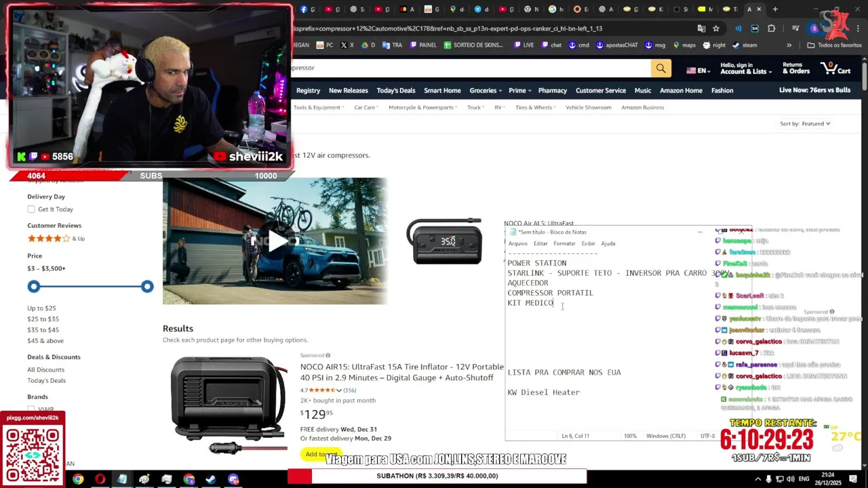868x488 pixels.
Task: Filter price by Up to $25
Action: [x=41, y=308]
